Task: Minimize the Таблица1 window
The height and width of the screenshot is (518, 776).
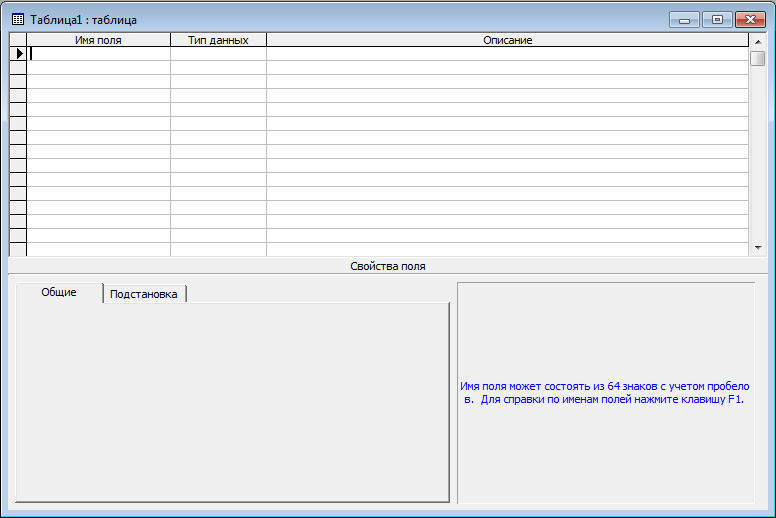Action: point(684,20)
